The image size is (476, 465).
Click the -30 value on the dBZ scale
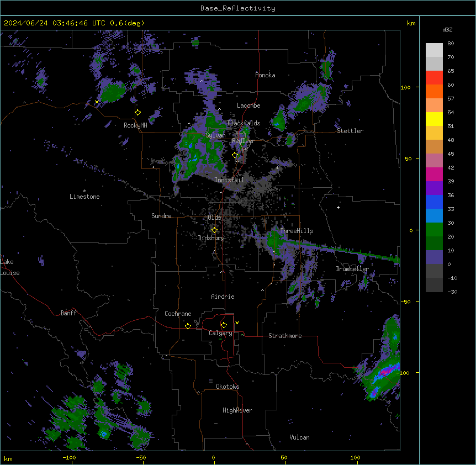point(452,292)
